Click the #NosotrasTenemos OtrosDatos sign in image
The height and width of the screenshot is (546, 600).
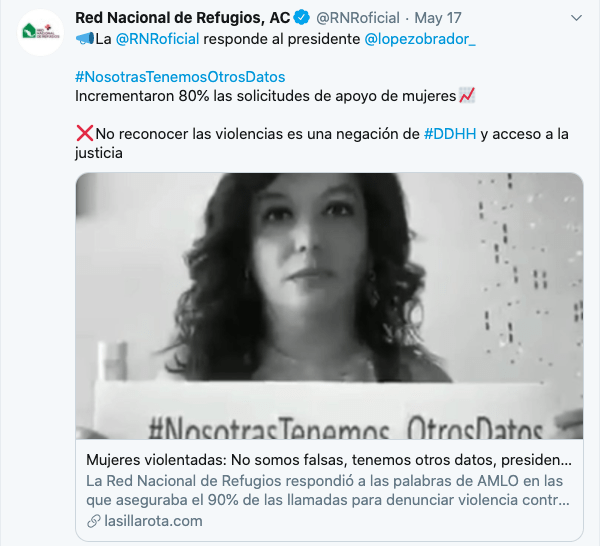click(345, 427)
